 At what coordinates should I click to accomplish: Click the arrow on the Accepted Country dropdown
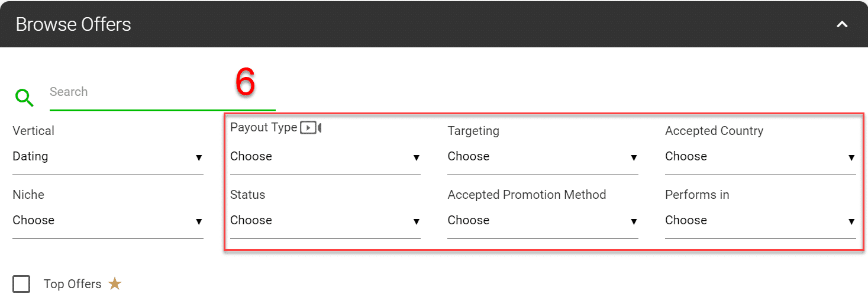pyautogui.click(x=851, y=157)
